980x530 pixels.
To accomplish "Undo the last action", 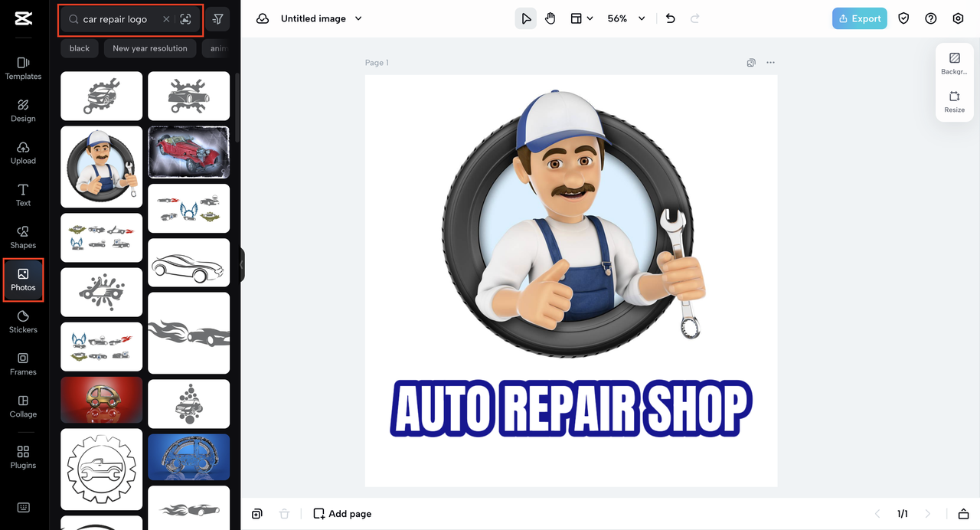I will [671, 18].
